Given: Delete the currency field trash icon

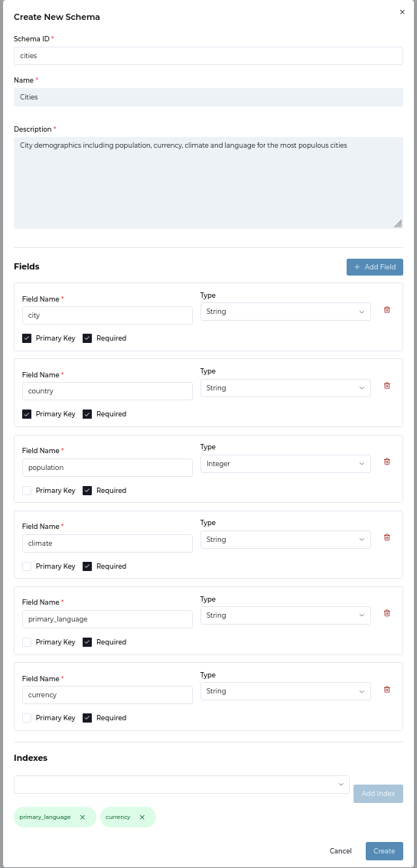Looking at the screenshot, I should tap(386, 690).
